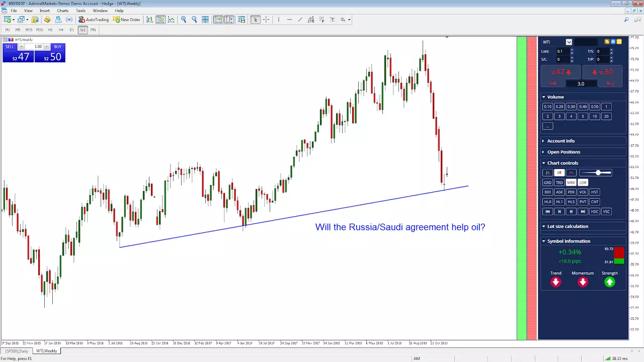
Task: Open the new chart dropdown arrow
Action: 14,20
